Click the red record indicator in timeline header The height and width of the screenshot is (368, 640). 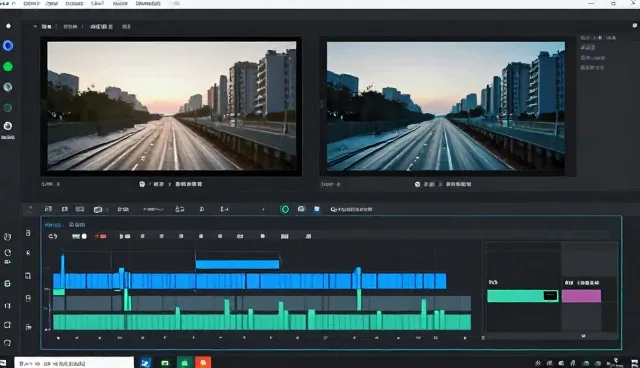101,236
